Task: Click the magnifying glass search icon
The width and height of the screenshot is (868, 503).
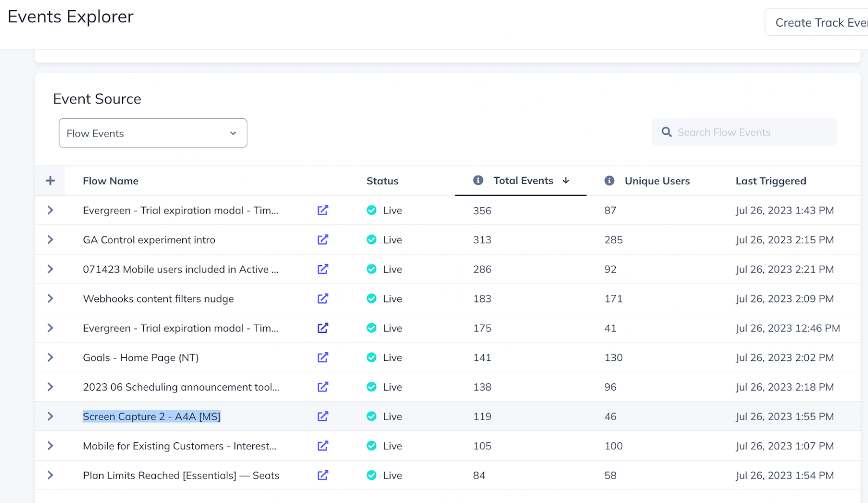Action: pyautogui.click(x=667, y=132)
